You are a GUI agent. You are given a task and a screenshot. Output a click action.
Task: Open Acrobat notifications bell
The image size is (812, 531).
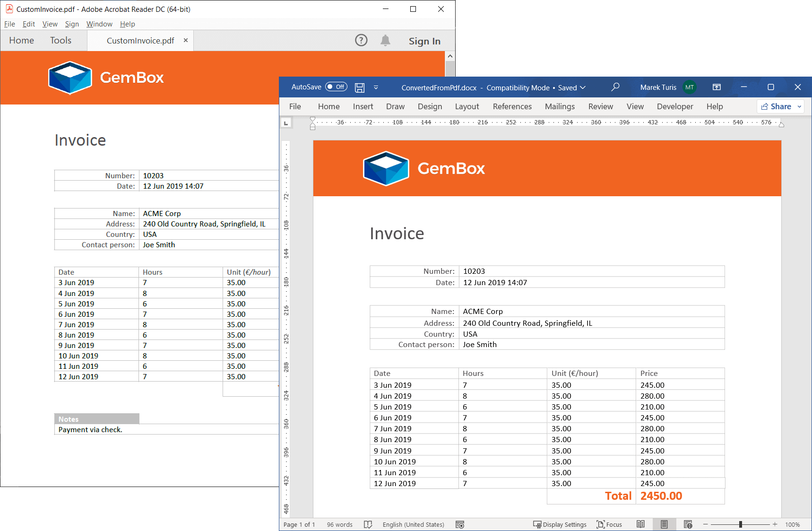coord(385,41)
